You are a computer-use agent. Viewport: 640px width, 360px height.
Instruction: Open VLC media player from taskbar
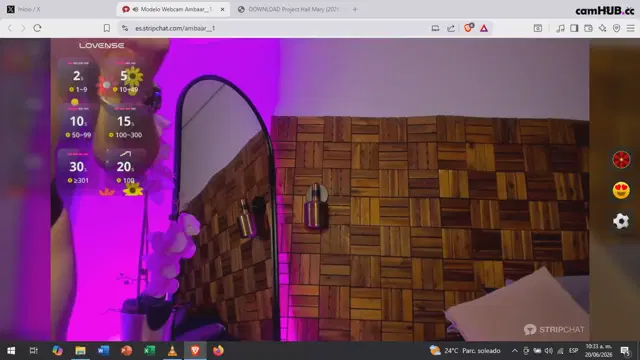[x=172, y=350]
